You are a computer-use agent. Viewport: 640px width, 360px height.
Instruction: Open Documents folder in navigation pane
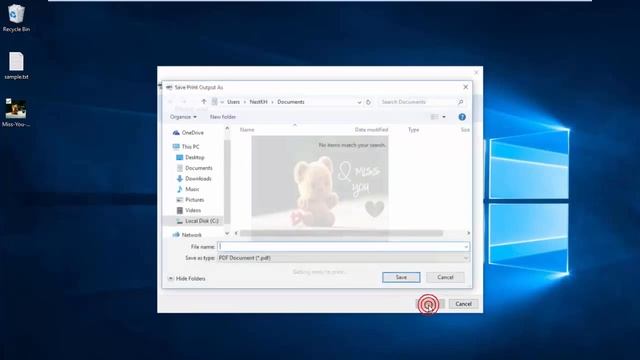pyautogui.click(x=199, y=168)
